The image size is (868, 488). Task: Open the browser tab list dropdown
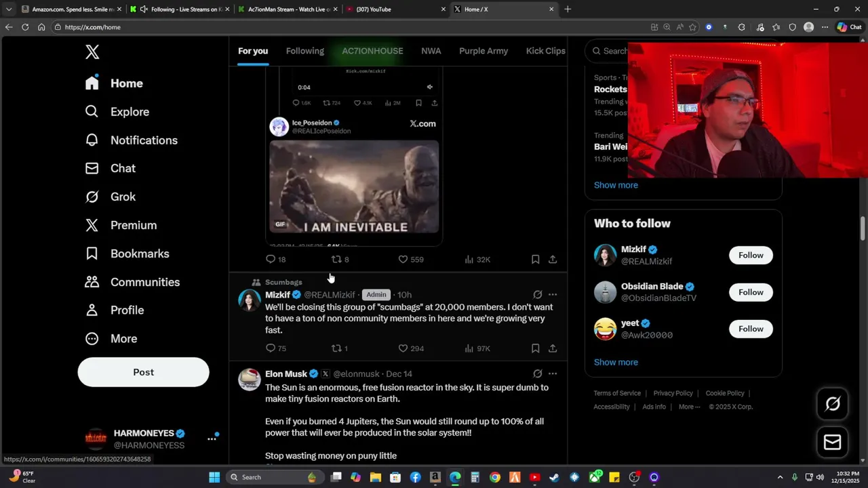9,9
